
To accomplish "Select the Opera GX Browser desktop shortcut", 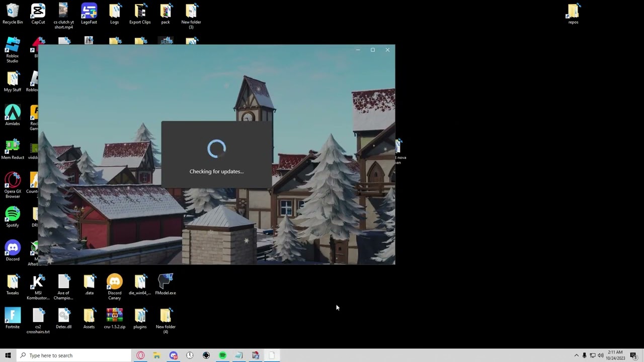I will [x=13, y=186].
